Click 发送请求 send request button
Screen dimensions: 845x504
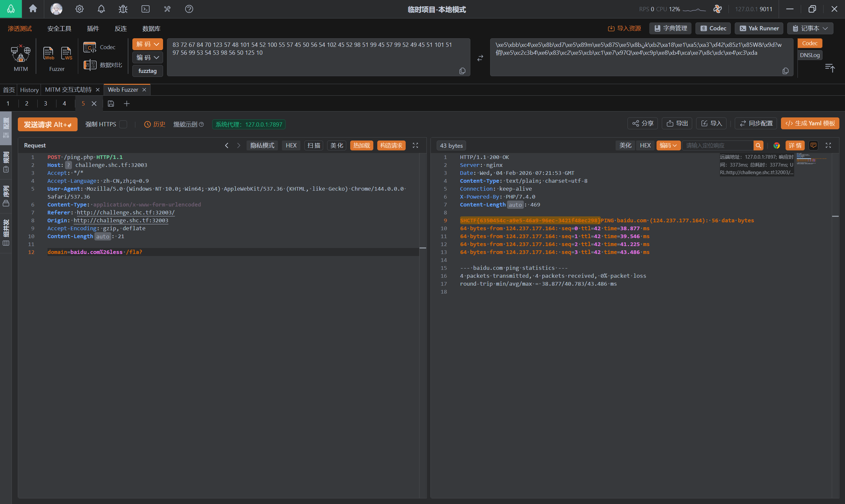click(x=48, y=124)
